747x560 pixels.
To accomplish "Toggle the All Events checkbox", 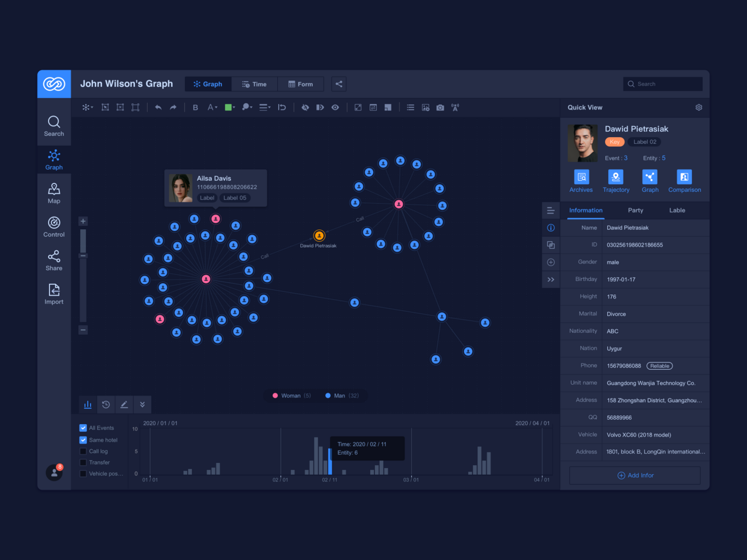I will (x=83, y=428).
